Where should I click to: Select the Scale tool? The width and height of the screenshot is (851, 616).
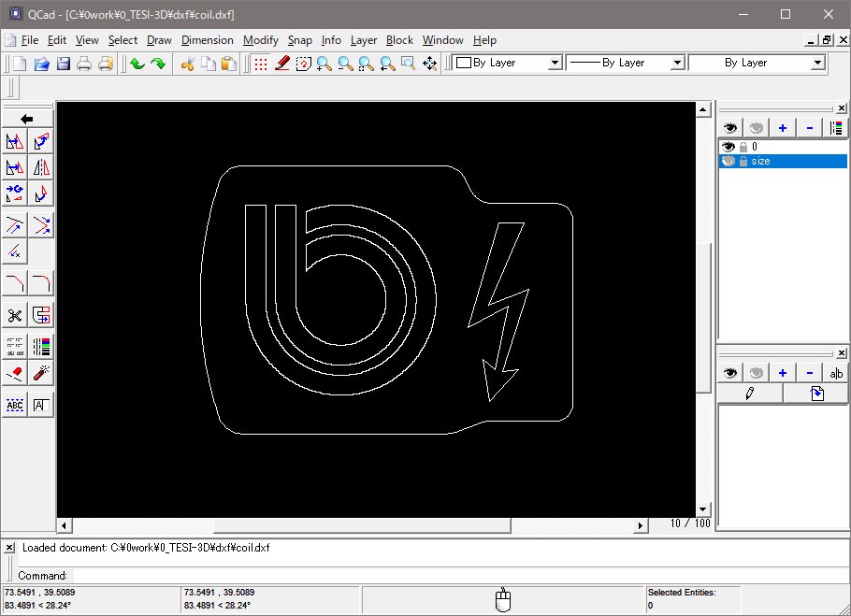[x=15, y=167]
